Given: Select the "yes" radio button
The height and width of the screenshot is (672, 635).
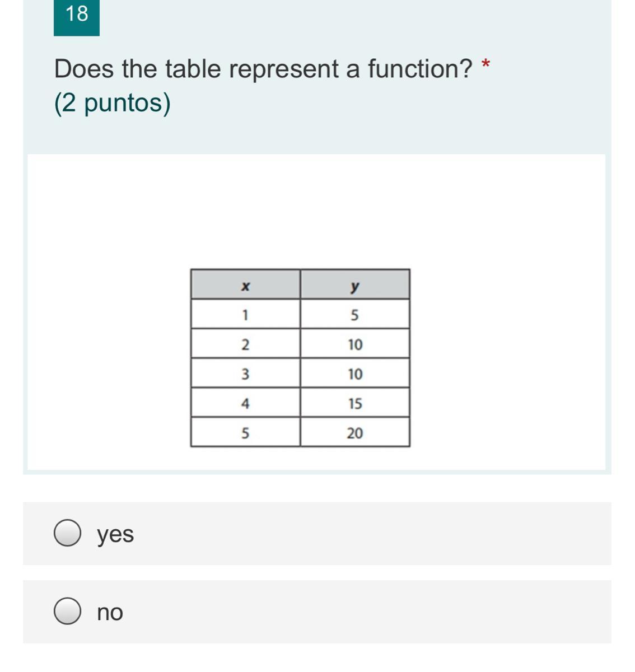Looking at the screenshot, I should [x=67, y=533].
